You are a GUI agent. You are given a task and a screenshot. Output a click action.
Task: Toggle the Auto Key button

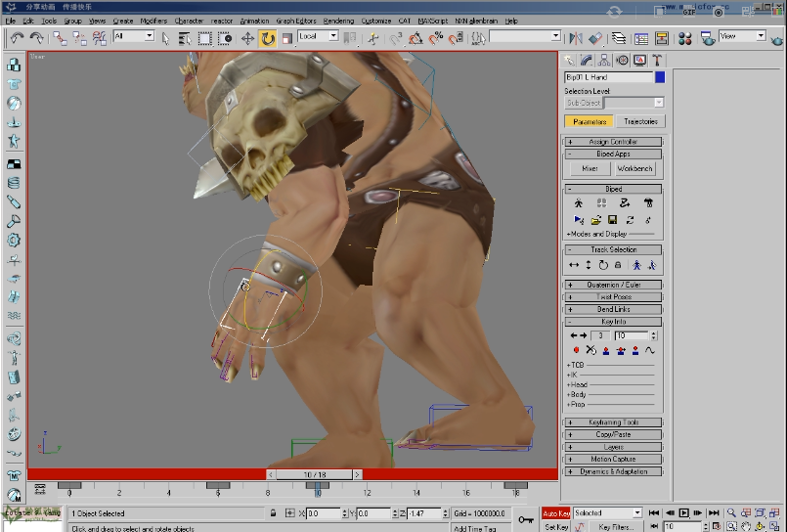[x=555, y=512]
